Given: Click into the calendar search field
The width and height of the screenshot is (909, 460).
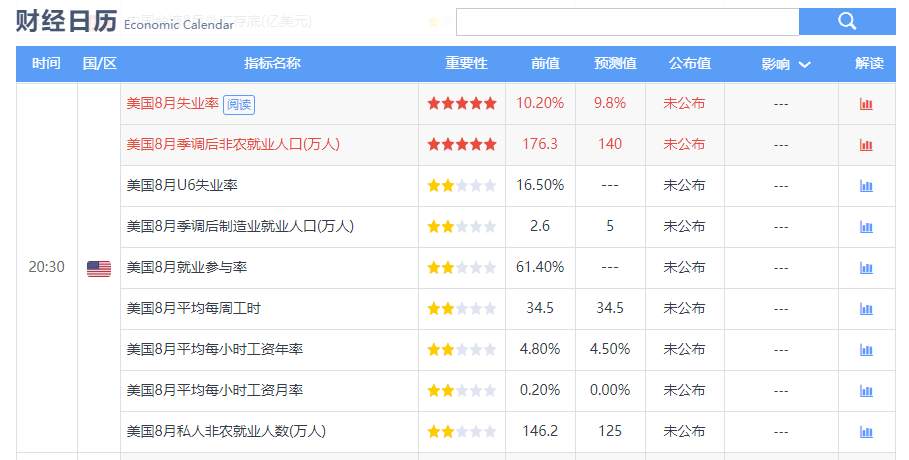Looking at the screenshot, I should pos(627,22).
